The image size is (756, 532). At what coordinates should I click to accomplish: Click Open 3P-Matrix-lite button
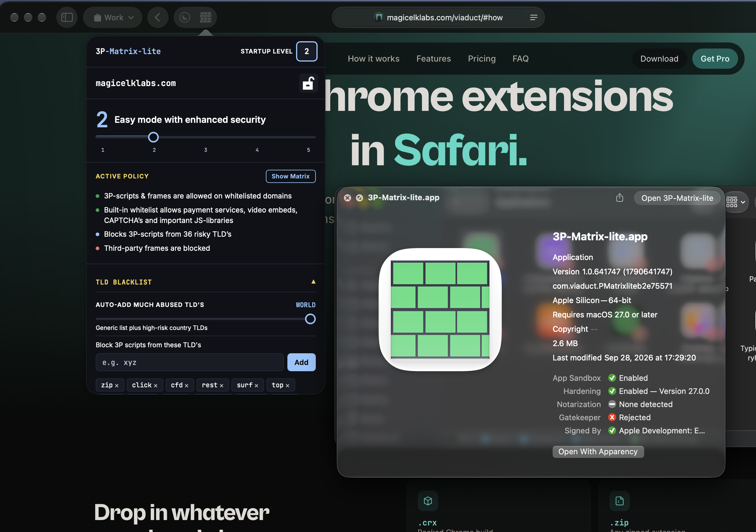677,198
